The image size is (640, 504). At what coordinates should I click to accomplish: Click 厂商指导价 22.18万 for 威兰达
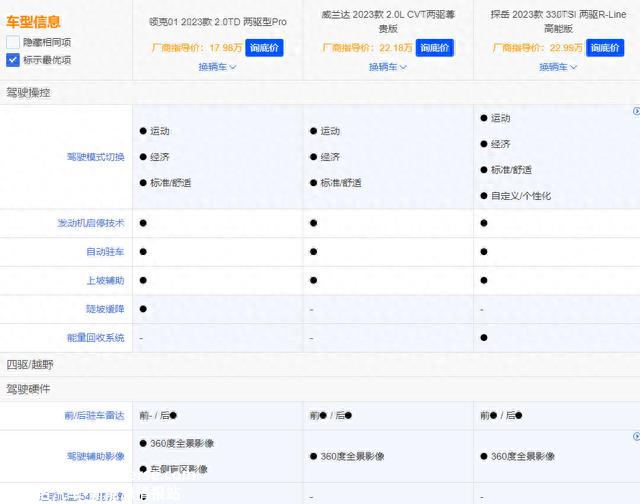tap(367, 48)
